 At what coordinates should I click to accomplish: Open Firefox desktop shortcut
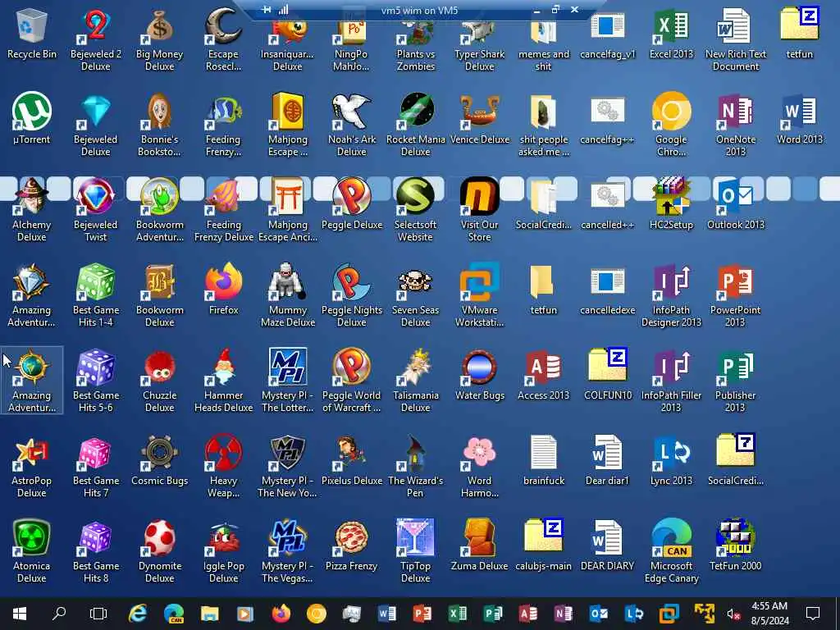click(223, 290)
